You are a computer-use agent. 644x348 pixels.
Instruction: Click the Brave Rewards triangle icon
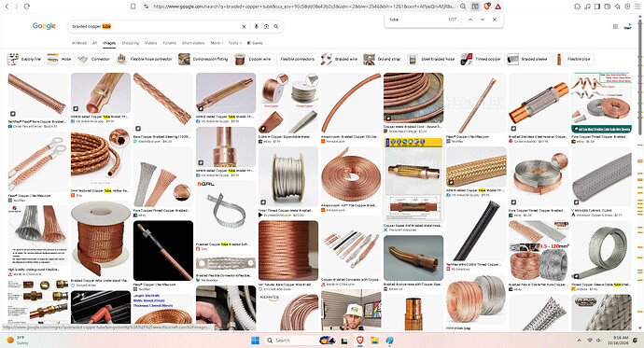pos(497,7)
